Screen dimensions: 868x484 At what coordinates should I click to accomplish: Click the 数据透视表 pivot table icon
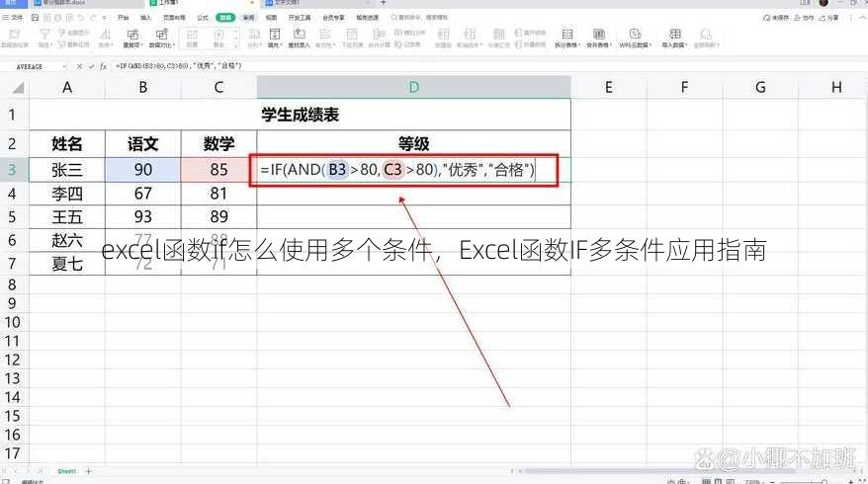coord(15,38)
